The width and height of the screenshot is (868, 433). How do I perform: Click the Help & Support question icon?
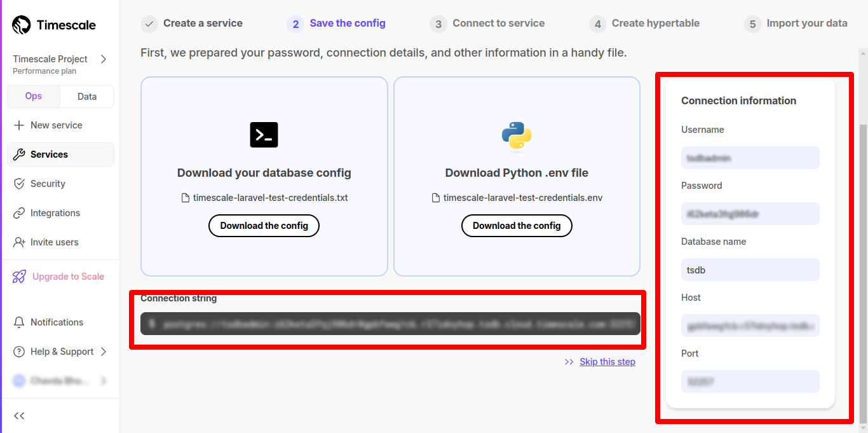19,352
